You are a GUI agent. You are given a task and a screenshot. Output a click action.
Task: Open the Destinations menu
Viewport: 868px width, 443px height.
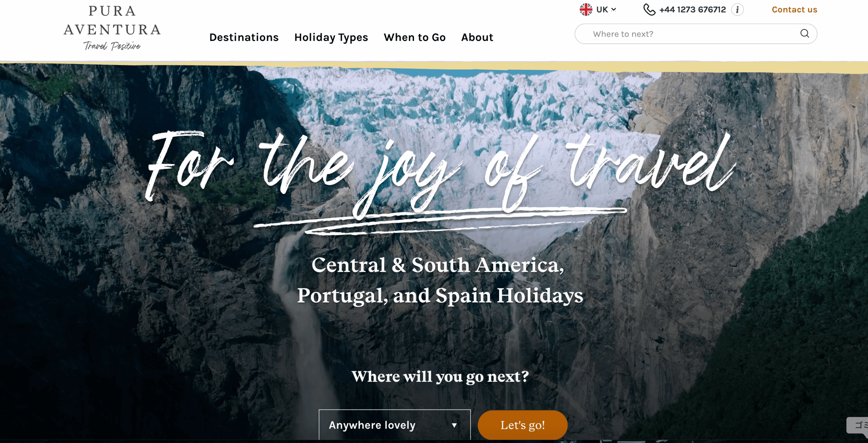pyautogui.click(x=244, y=37)
